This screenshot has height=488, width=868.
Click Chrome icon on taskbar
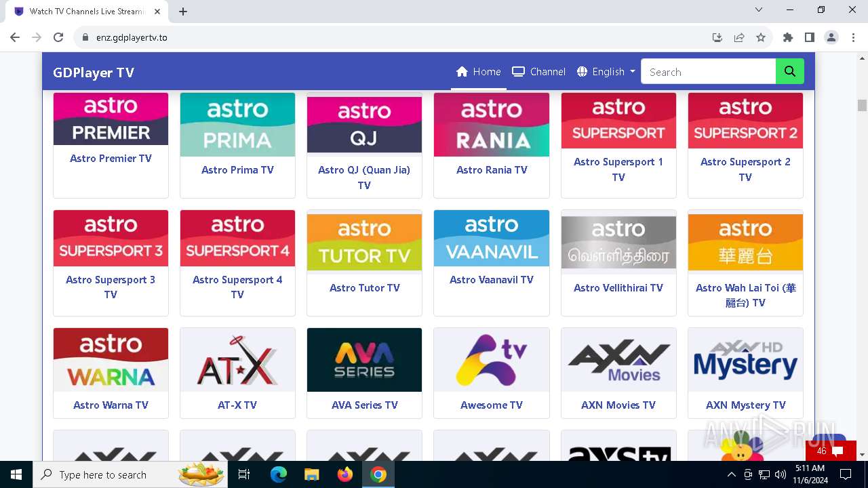(378, 474)
